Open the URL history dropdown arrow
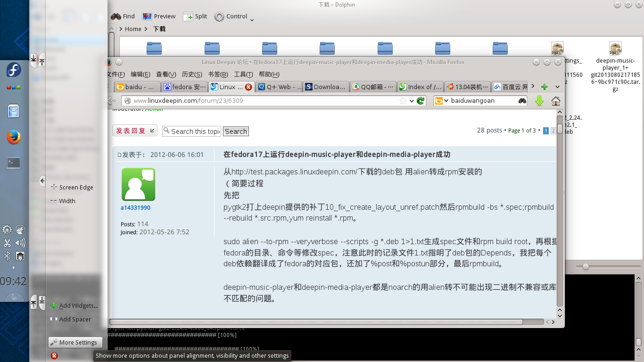This screenshot has width=644, height=362. pos(412,101)
